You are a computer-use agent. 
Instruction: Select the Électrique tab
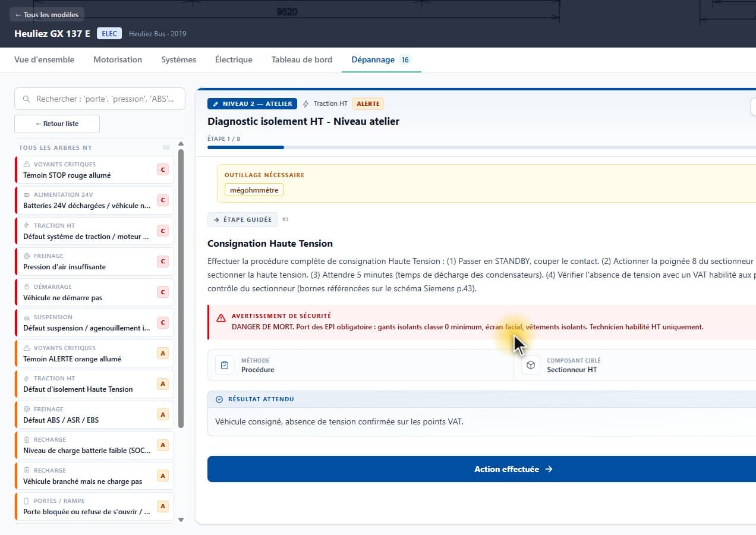pos(234,59)
